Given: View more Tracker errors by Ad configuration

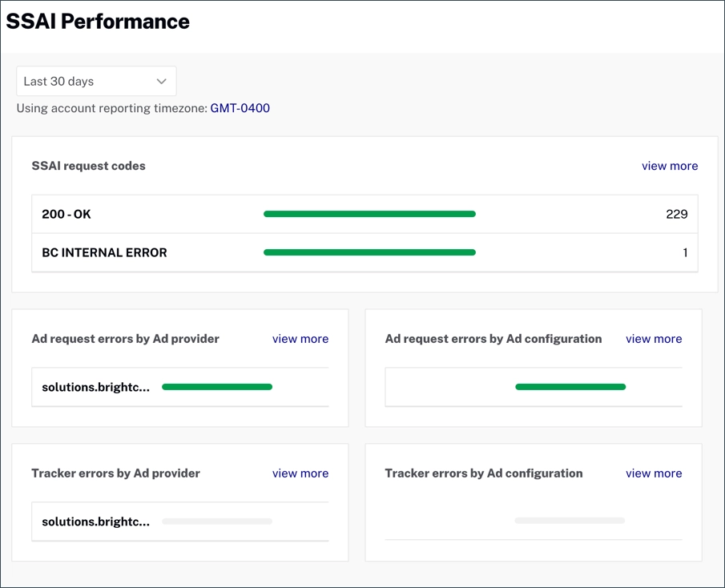Looking at the screenshot, I should pyautogui.click(x=654, y=473).
